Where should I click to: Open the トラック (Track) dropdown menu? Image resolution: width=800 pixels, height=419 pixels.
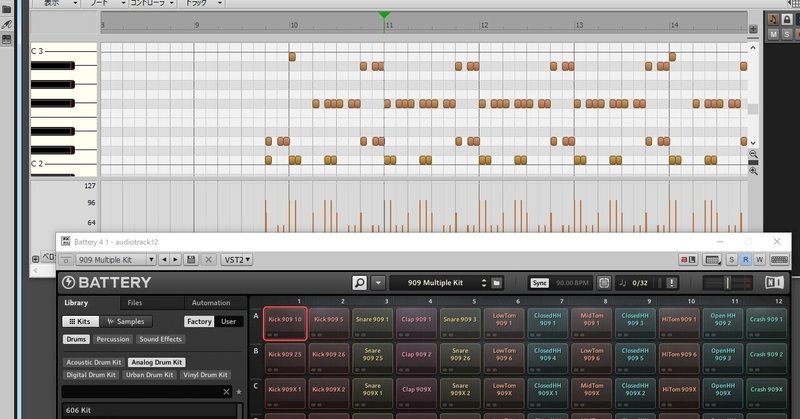coord(201,3)
